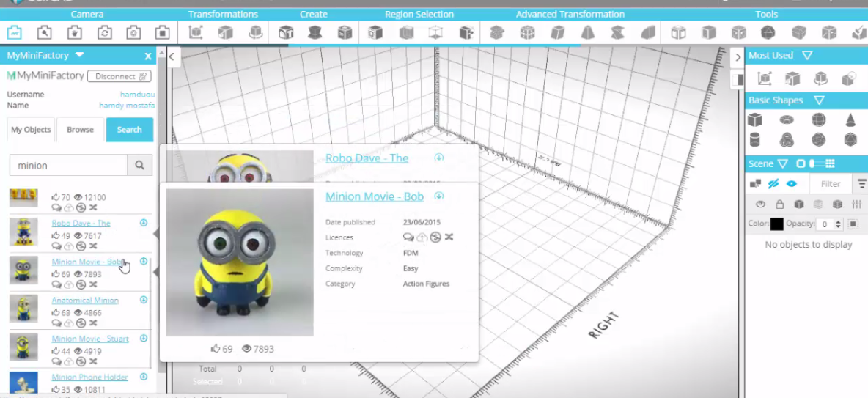Download Minion Movie - Bob from popup
Viewport: 868px width, 398px height.
(439, 196)
